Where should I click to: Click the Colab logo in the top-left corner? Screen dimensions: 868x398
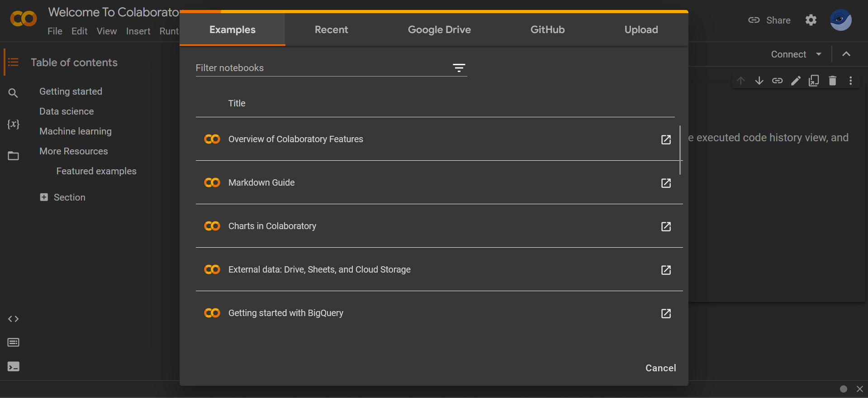click(24, 19)
